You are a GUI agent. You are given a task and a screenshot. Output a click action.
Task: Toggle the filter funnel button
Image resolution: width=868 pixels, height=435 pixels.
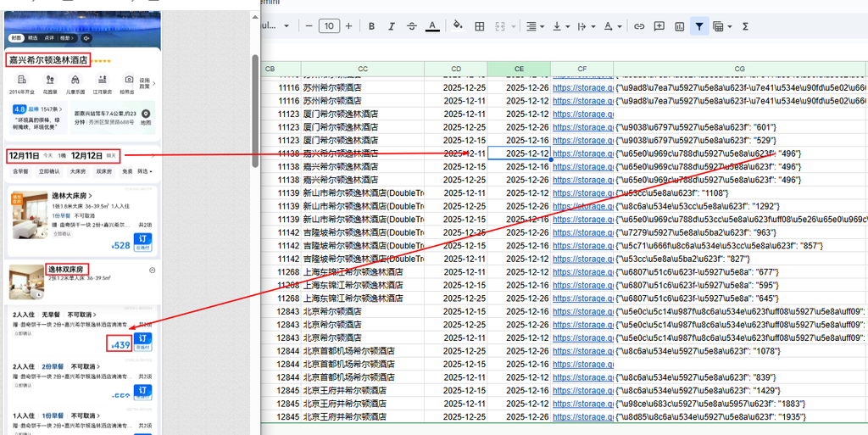tap(699, 26)
